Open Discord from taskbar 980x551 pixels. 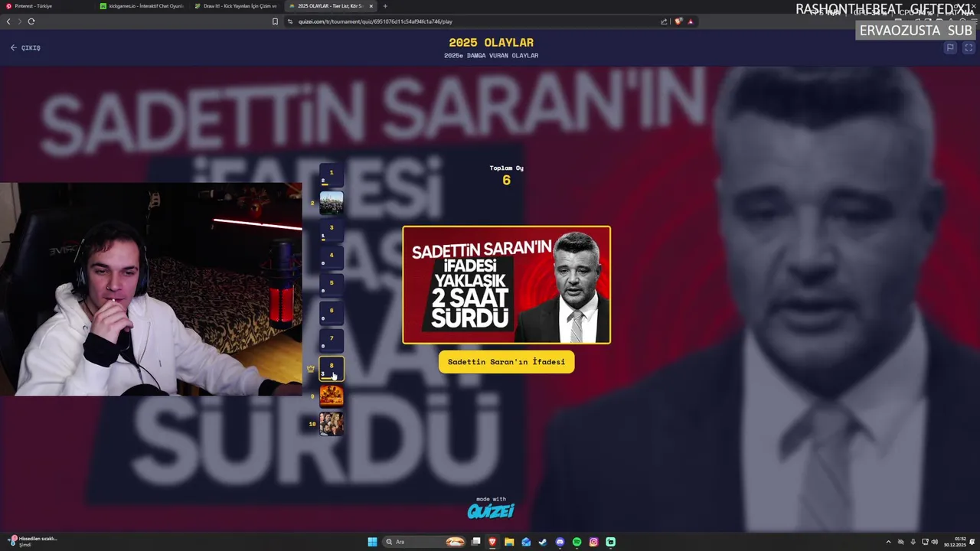pos(560,542)
